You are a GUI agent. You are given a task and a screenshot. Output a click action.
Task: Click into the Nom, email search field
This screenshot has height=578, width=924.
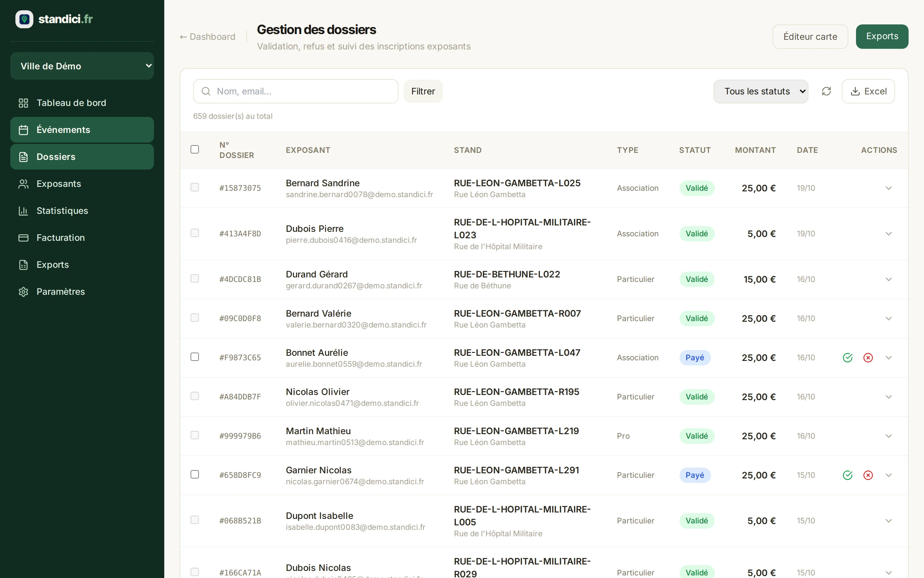click(295, 92)
